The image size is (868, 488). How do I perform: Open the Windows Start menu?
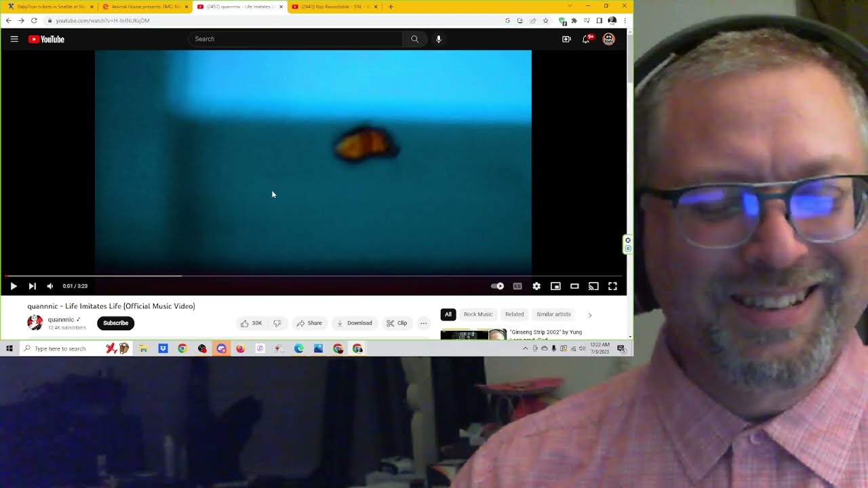coord(9,348)
